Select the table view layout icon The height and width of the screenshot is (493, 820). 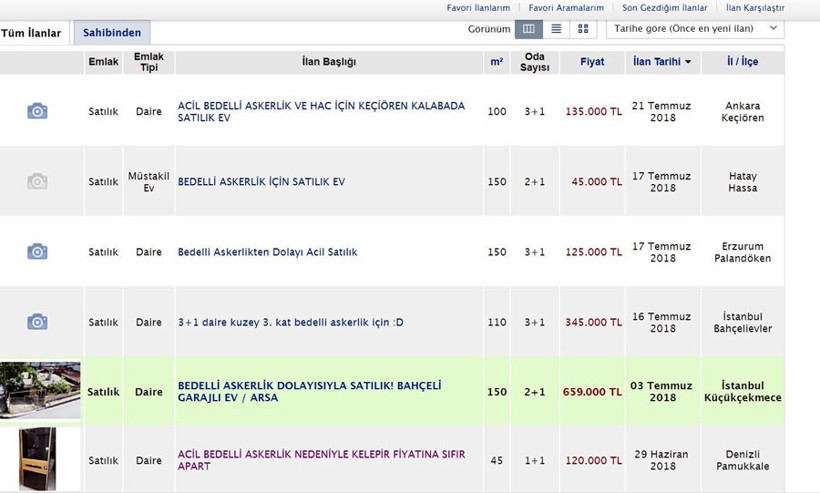[x=529, y=29]
